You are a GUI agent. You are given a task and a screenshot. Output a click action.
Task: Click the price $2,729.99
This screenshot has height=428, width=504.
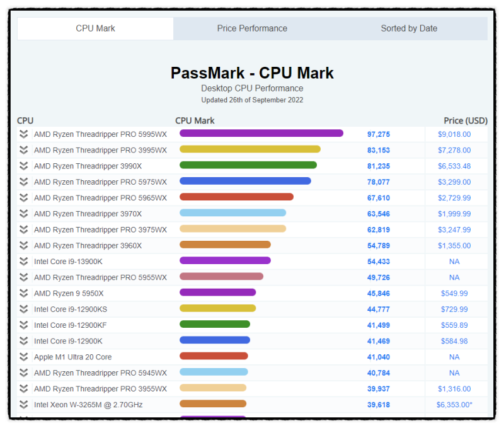tap(454, 198)
